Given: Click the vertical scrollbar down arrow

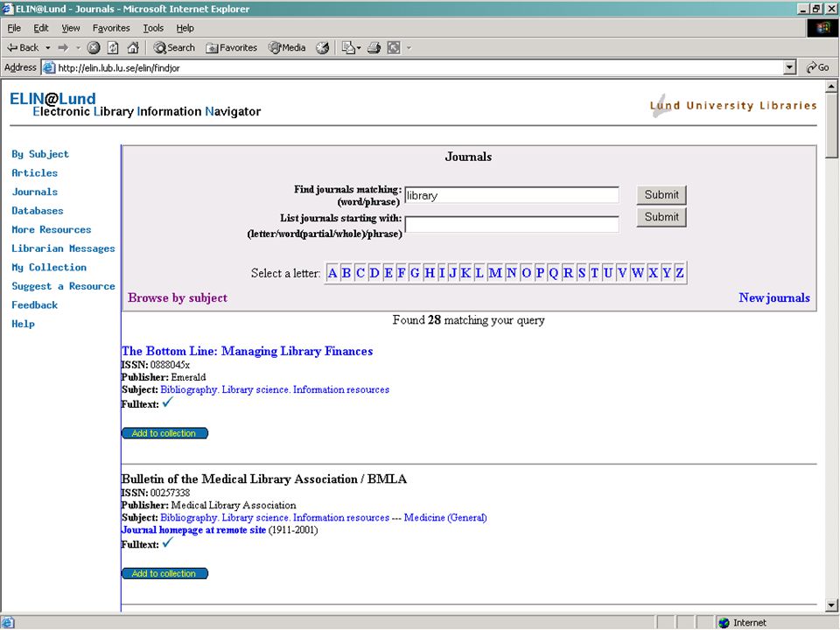Looking at the screenshot, I should point(831,605).
